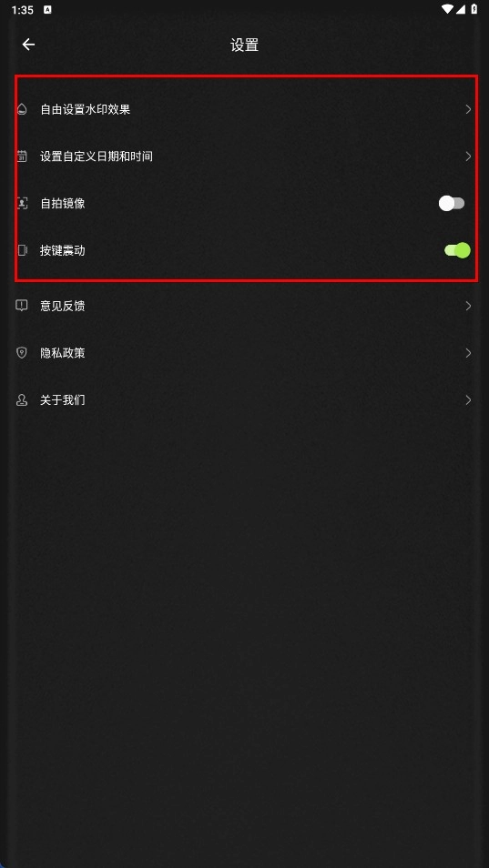
Task: Tap the back arrow icon
Action: [x=28, y=45]
